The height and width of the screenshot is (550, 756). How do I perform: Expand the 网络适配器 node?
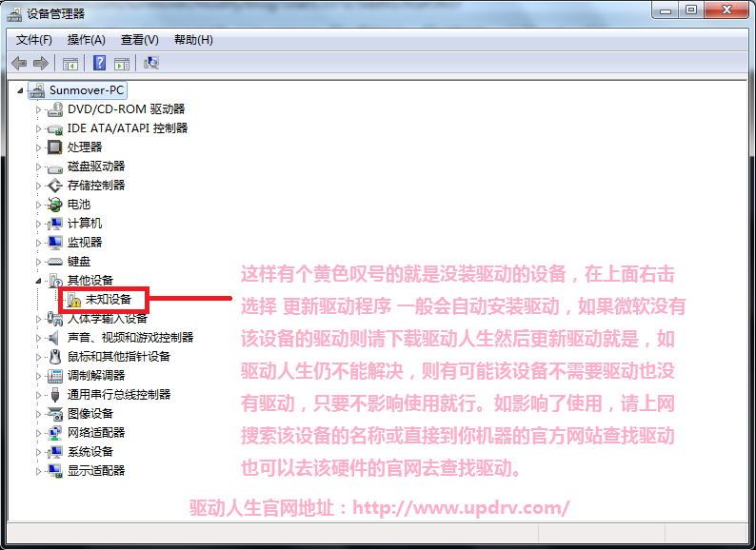(x=39, y=433)
